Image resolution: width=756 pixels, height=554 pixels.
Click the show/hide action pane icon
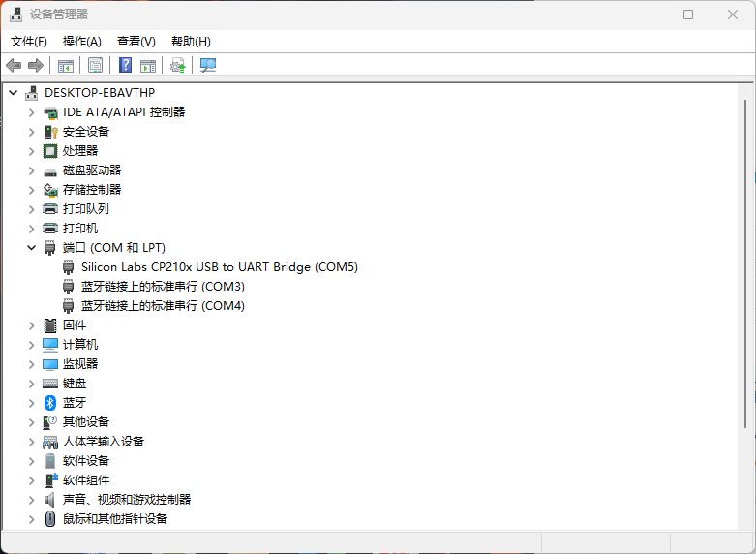(148, 65)
